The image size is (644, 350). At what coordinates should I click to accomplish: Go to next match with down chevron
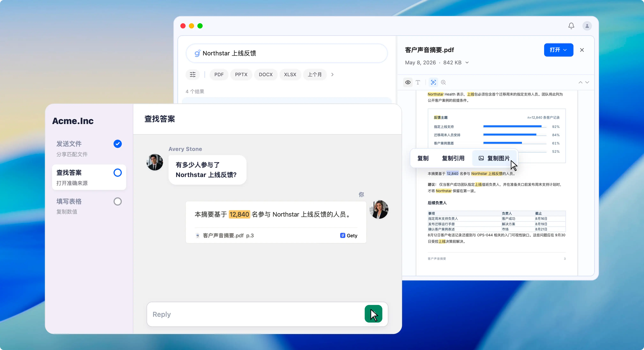[587, 82]
